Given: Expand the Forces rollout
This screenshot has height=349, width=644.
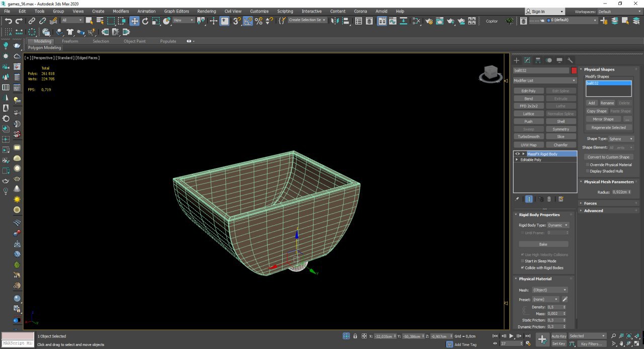Looking at the screenshot, I should tap(590, 203).
